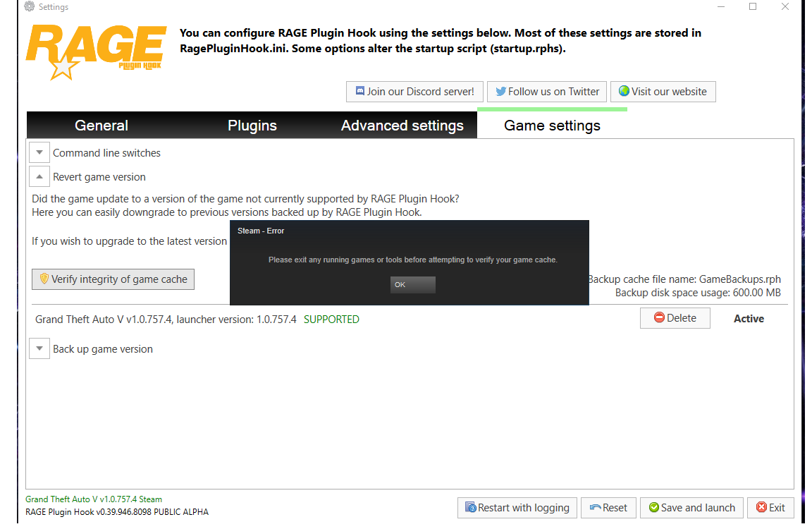Viewport: 812px width, 529px height.
Task: Click the shield icon on Verify integrity
Action: [44, 279]
